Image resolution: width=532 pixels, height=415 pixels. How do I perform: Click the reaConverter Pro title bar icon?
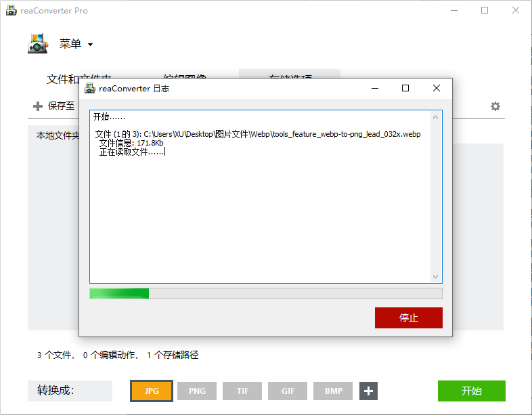[x=12, y=11]
